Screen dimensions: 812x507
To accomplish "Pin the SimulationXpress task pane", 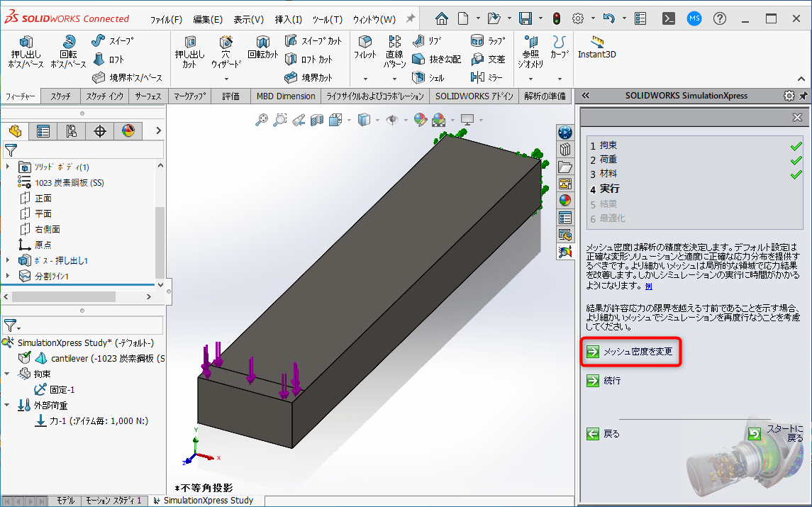I will [805, 95].
